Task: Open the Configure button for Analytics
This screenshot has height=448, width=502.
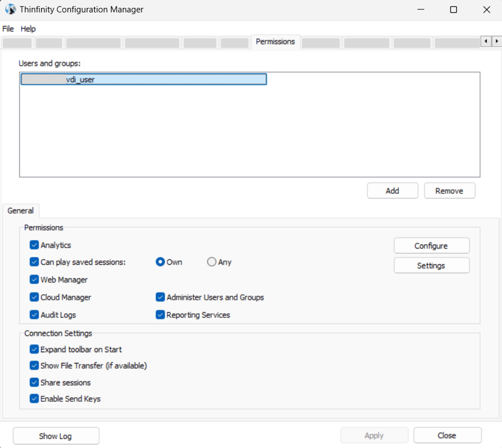Action: [x=431, y=246]
